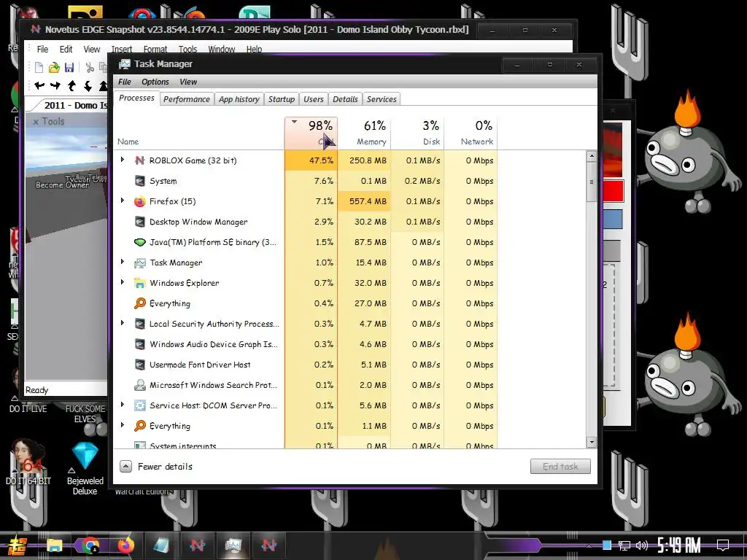This screenshot has height=560, width=747.
Task: Switch to the App history tab
Action: coord(239,99)
